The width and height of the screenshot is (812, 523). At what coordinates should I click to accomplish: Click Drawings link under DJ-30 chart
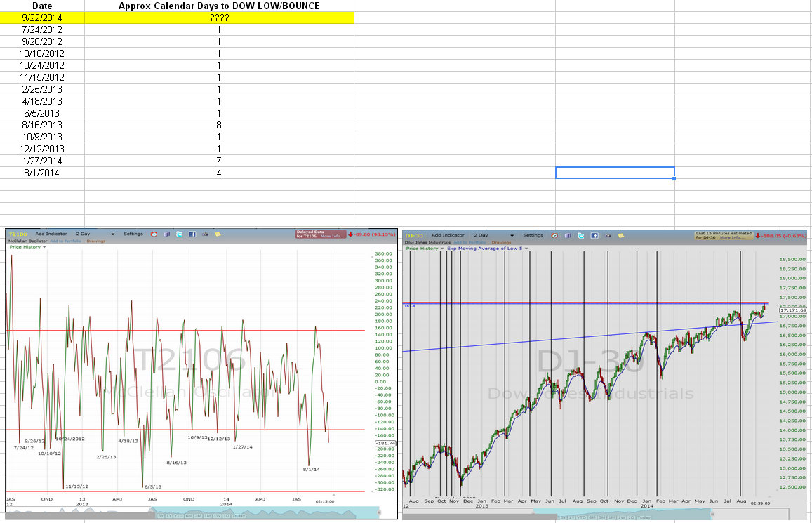(501, 242)
